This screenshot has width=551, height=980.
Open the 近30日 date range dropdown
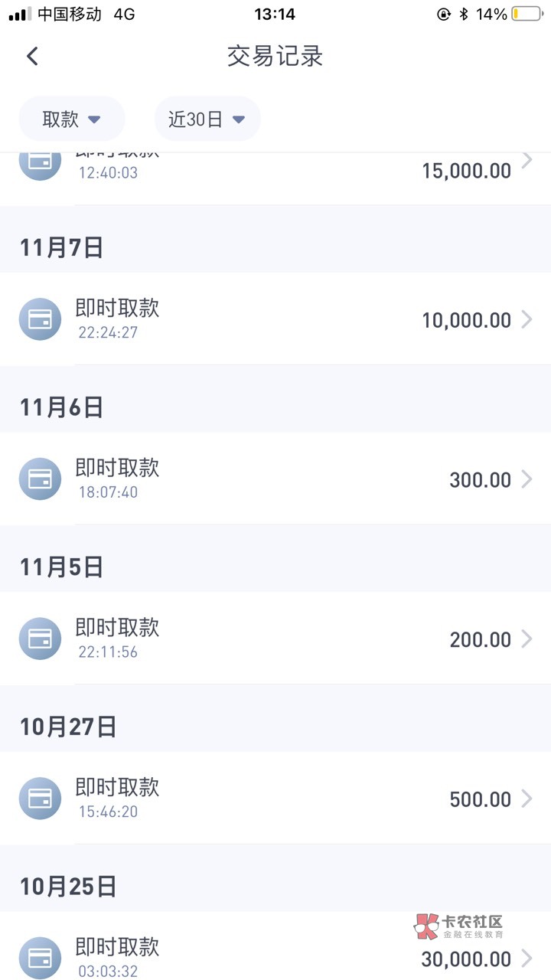[x=207, y=119]
